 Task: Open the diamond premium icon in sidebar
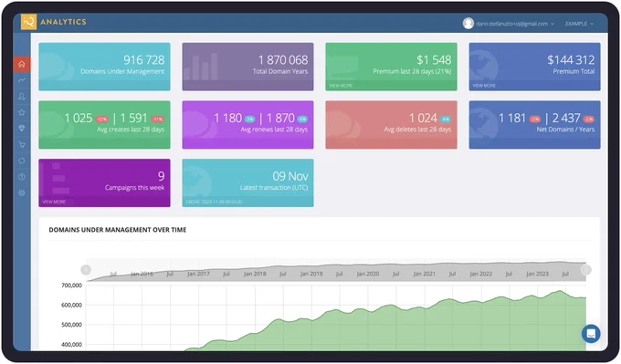pos(22,129)
